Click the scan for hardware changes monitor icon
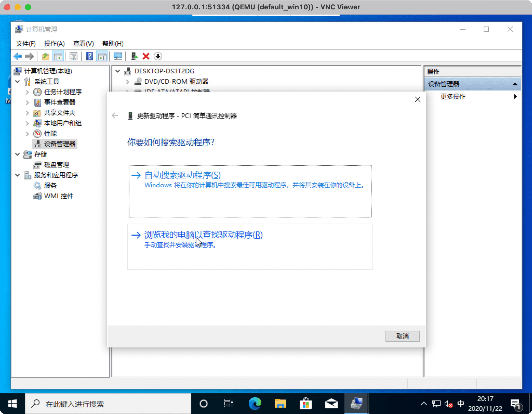 (118, 56)
